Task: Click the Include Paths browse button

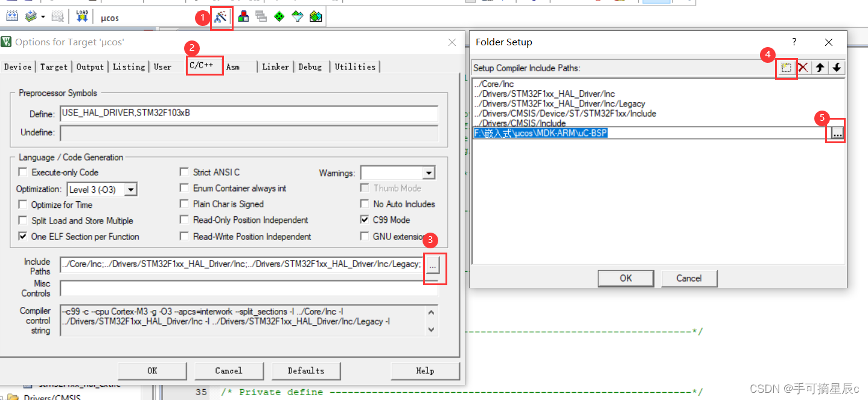Action: pyautogui.click(x=432, y=265)
